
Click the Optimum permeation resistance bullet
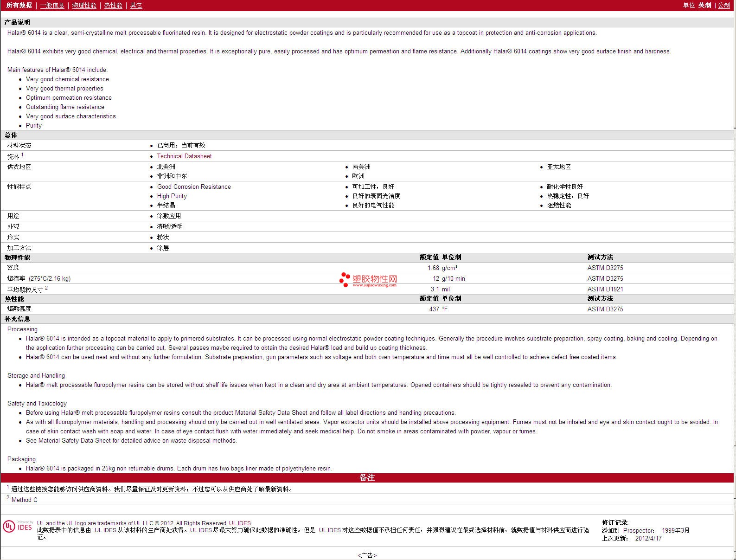[69, 97]
